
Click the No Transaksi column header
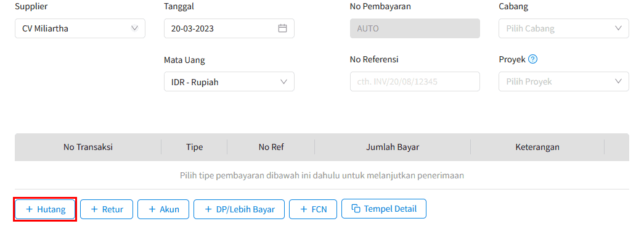88,147
